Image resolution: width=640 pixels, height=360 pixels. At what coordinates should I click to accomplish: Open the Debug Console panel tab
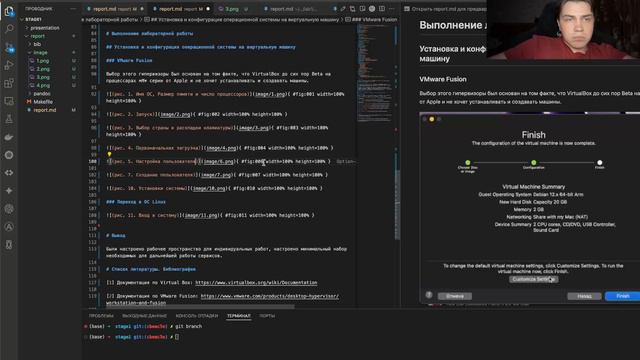click(x=197, y=316)
